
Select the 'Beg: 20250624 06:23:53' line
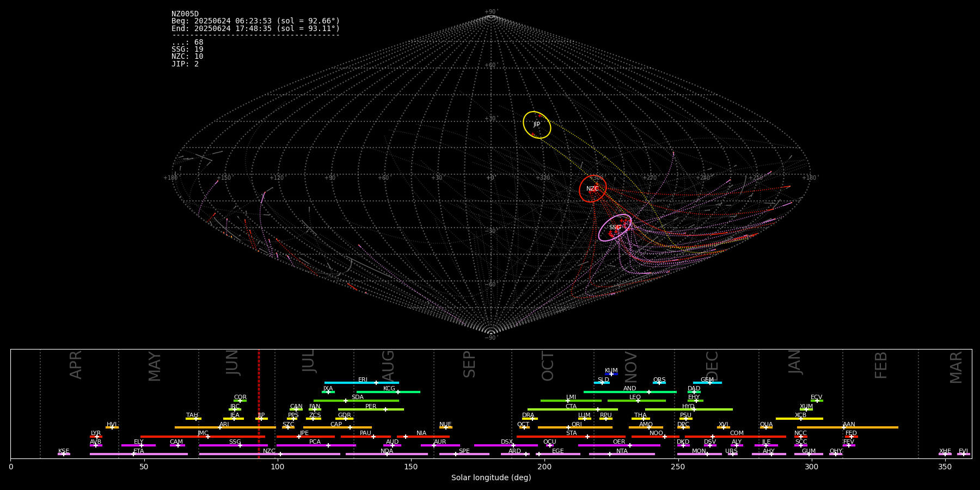[255, 21]
